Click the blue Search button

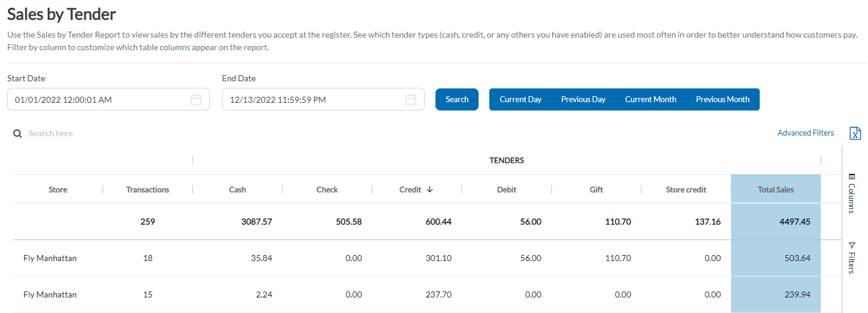pos(456,100)
